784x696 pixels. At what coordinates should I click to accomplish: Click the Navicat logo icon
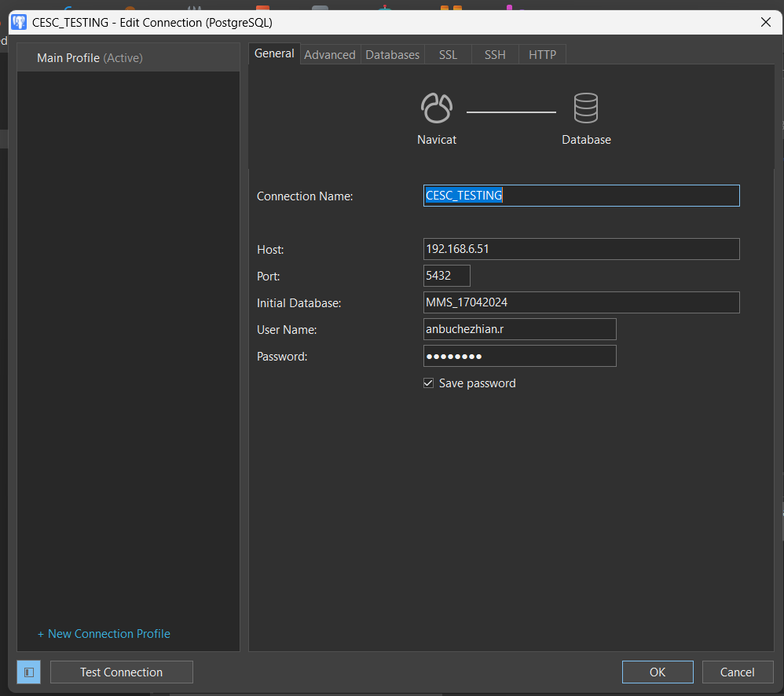click(x=437, y=108)
